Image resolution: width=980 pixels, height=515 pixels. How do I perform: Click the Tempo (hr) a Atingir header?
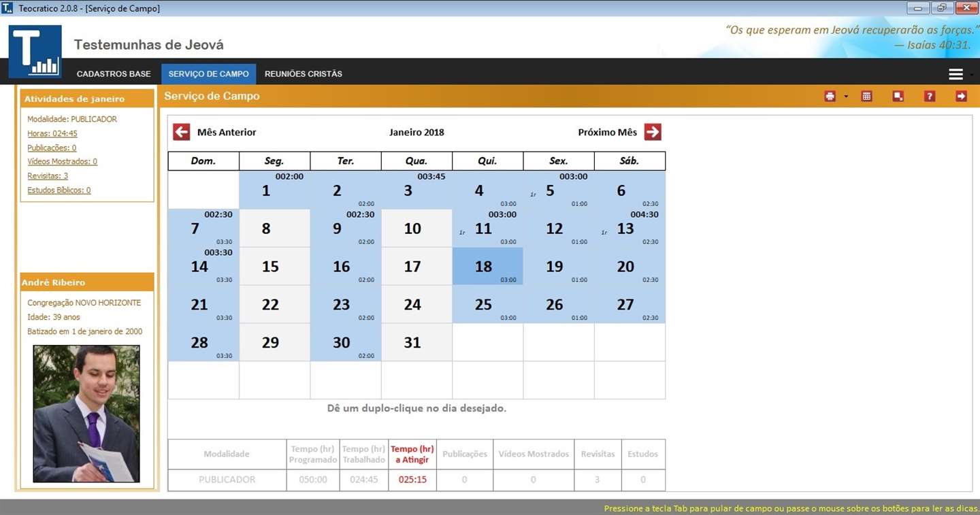[412, 454]
